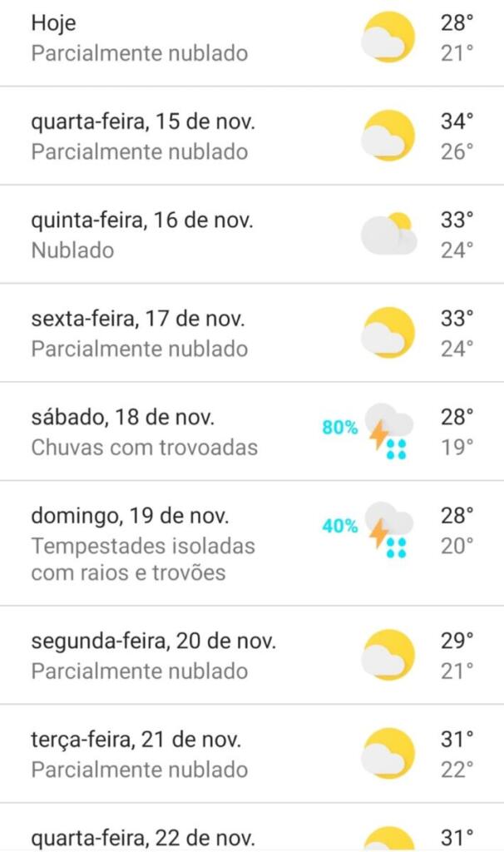This screenshot has height=852, width=504.
Task: Tap the weather icon for quarta-feira 22 de nov.
Action: click(388, 839)
